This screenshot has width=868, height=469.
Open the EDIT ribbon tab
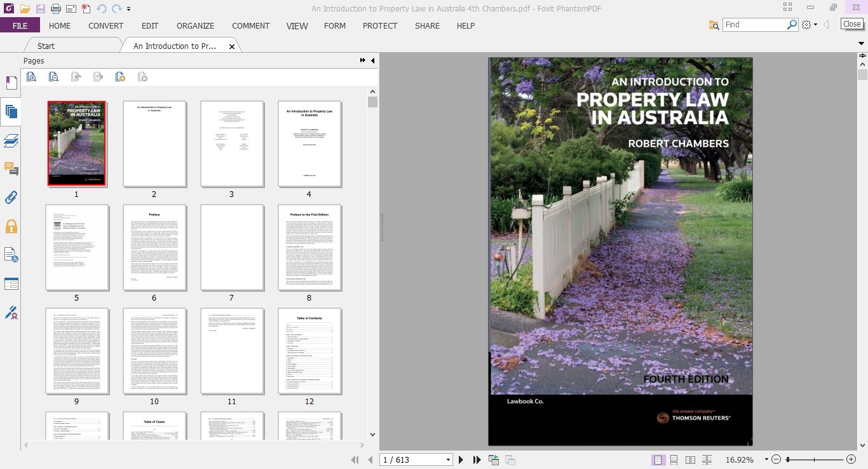[150, 25]
